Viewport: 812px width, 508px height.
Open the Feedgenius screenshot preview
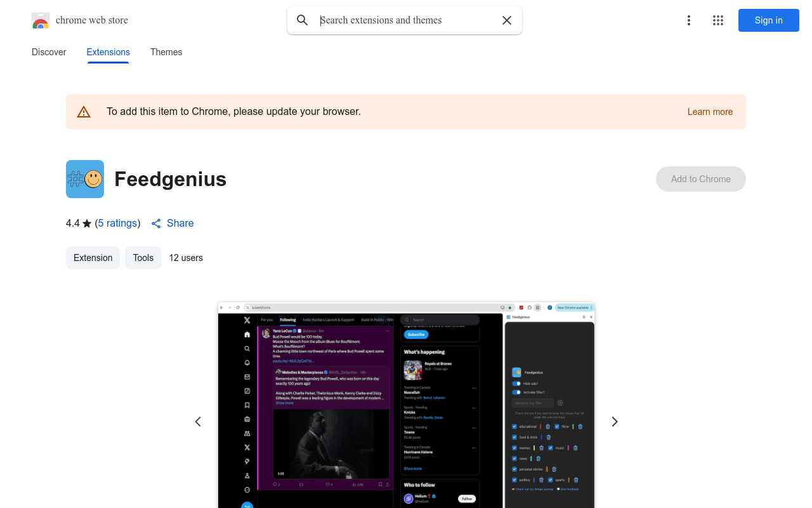(x=406, y=405)
